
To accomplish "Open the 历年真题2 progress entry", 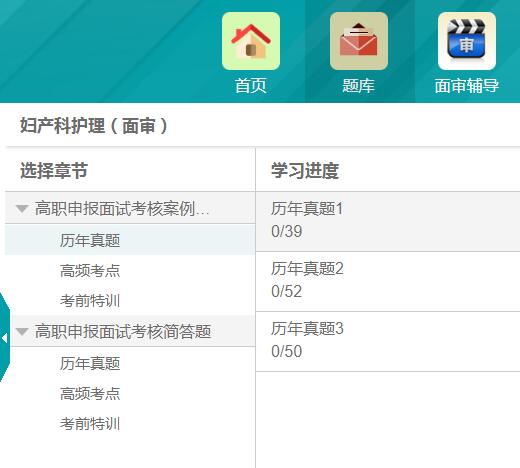I will click(388, 282).
